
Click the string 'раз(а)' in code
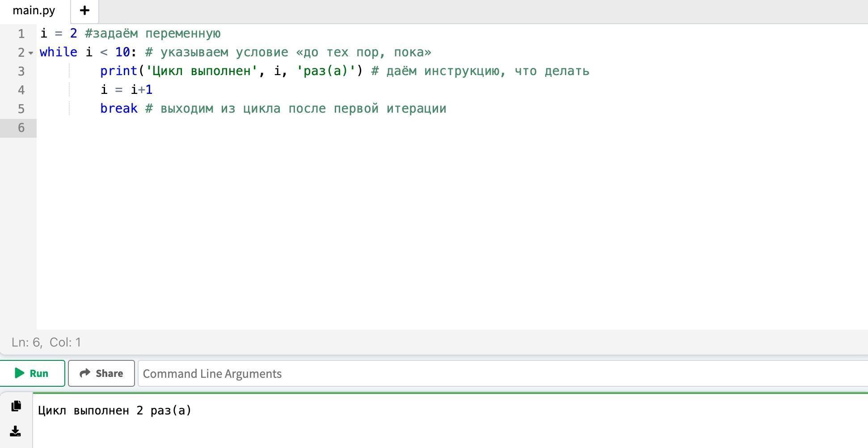(x=326, y=71)
